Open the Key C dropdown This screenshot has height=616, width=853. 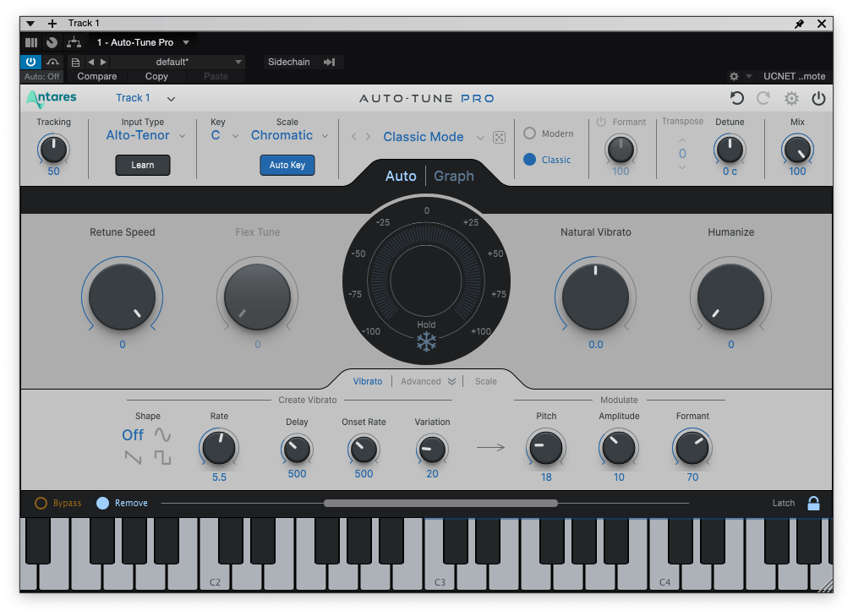click(224, 135)
